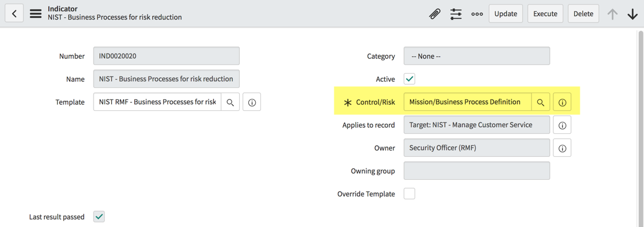This screenshot has width=644, height=227.
Task: Enable the Override Template checkbox
Action: pyautogui.click(x=409, y=194)
